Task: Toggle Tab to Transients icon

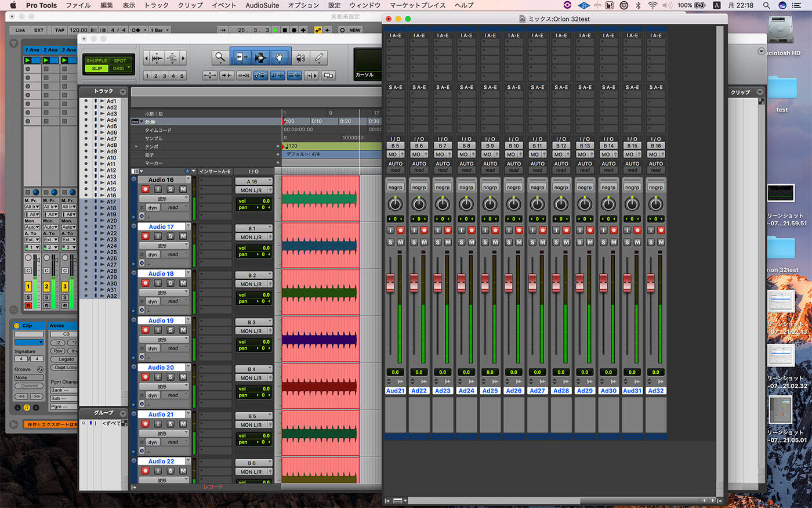Action: 227,75
